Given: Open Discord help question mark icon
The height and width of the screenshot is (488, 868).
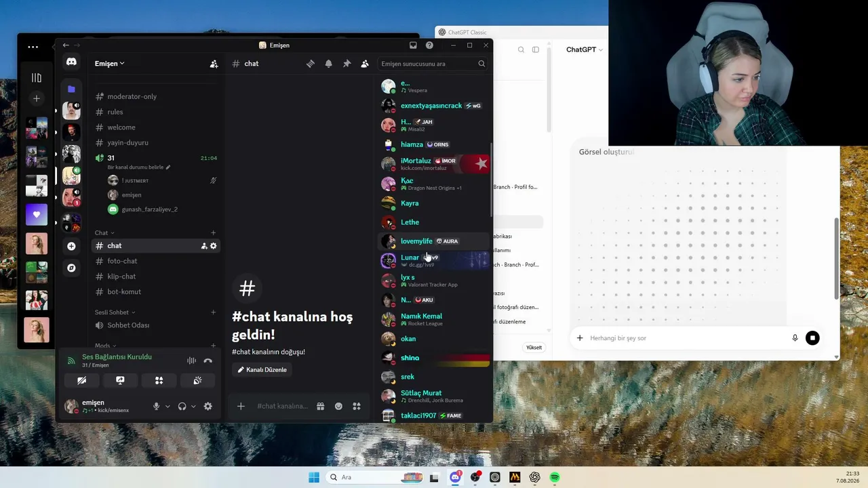Looking at the screenshot, I should coord(429,45).
